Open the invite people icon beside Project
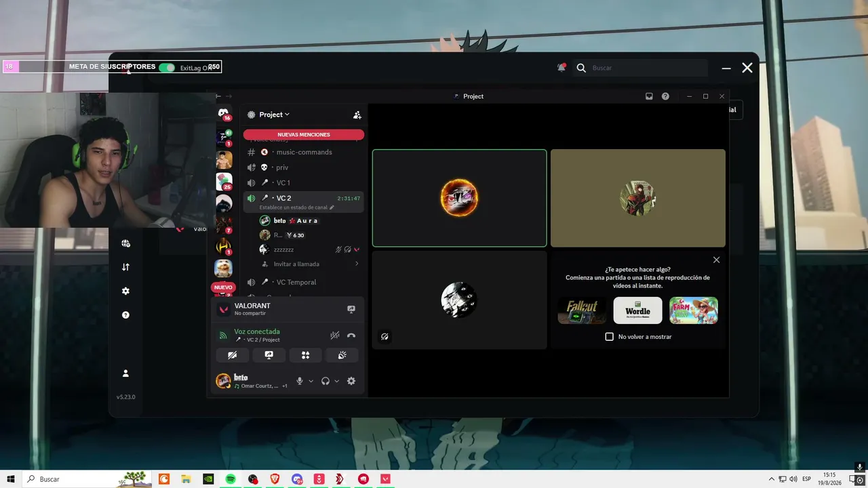Screen dimensions: 868x488 coord(357,115)
